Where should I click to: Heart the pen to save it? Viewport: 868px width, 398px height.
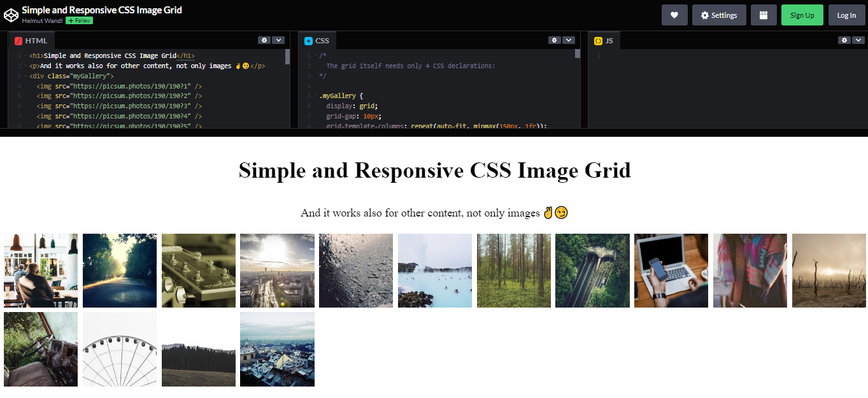[x=674, y=15]
